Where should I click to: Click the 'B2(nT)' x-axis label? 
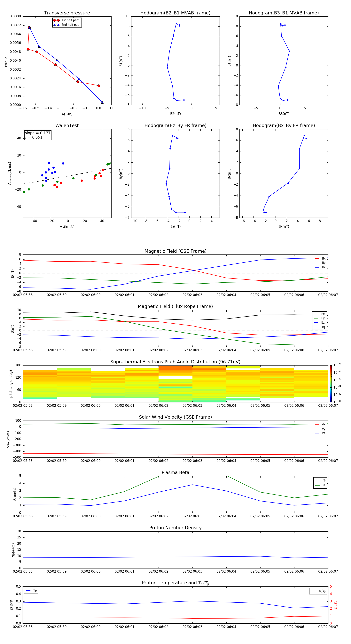pos(175,114)
